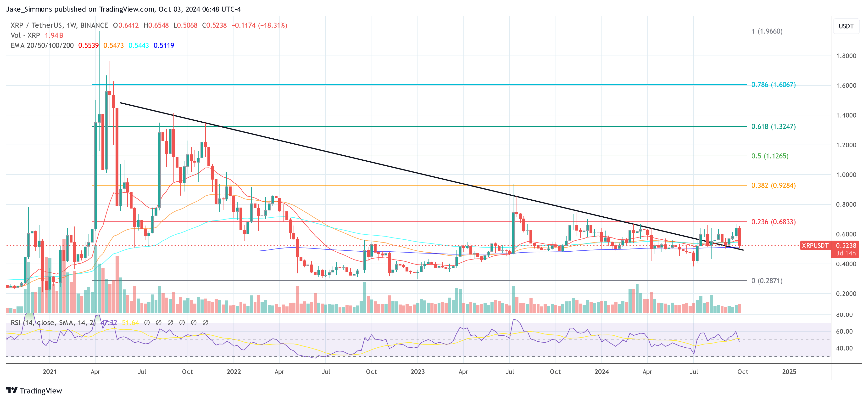This screenshot has height=401, width=868.
Task: Select the EMA 20/50/100/200 indicator label
Action: point(42,45)
